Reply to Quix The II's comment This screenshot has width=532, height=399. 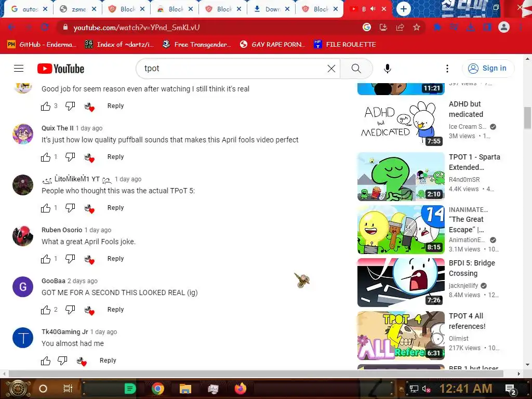coord(115,157)
